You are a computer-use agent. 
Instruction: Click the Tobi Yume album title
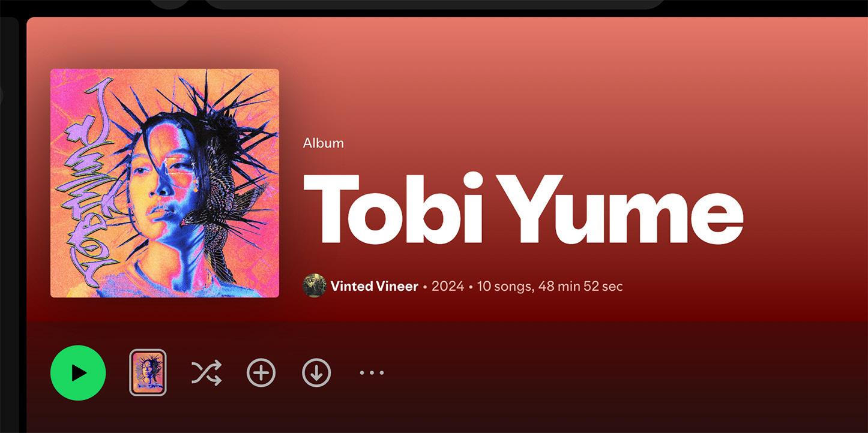click(523, 208)
